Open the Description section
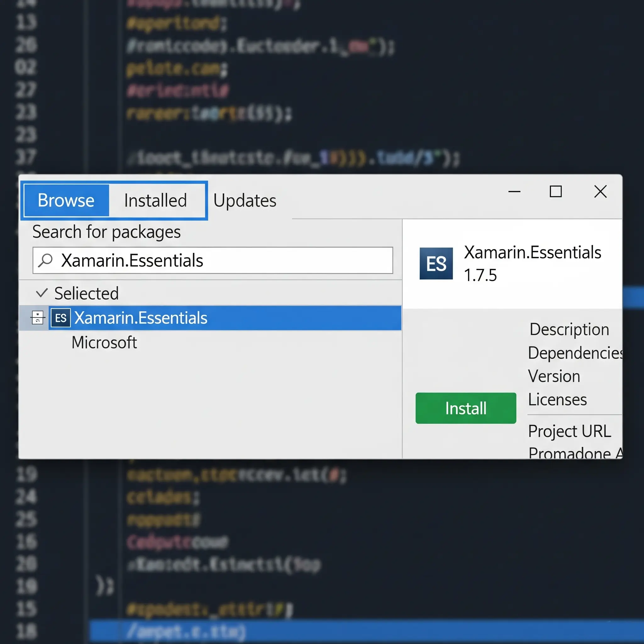Viewport: 644px width, 644px height. pyautogui.click(x=569, y=329)
